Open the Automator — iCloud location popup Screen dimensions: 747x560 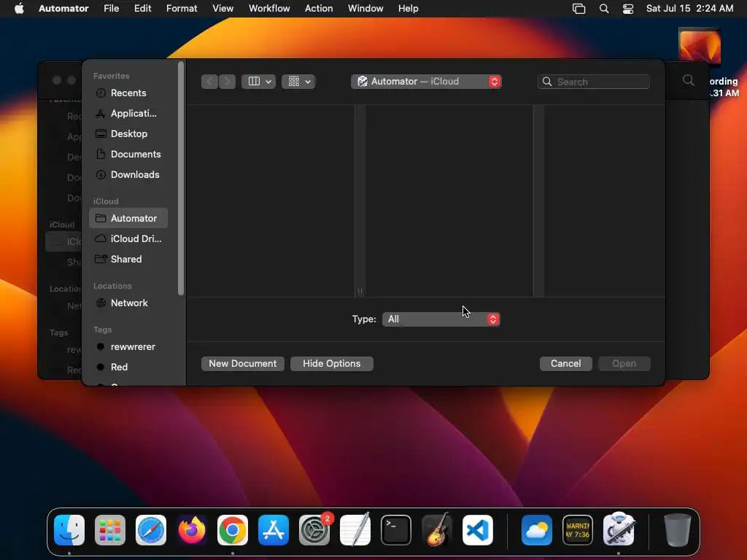(x=426, y=82)
